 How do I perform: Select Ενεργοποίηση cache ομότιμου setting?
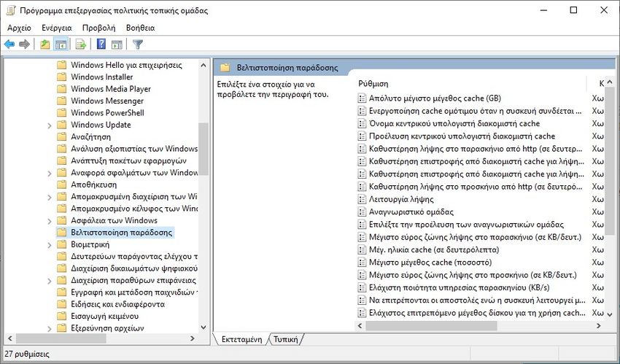tap(476, 111)
